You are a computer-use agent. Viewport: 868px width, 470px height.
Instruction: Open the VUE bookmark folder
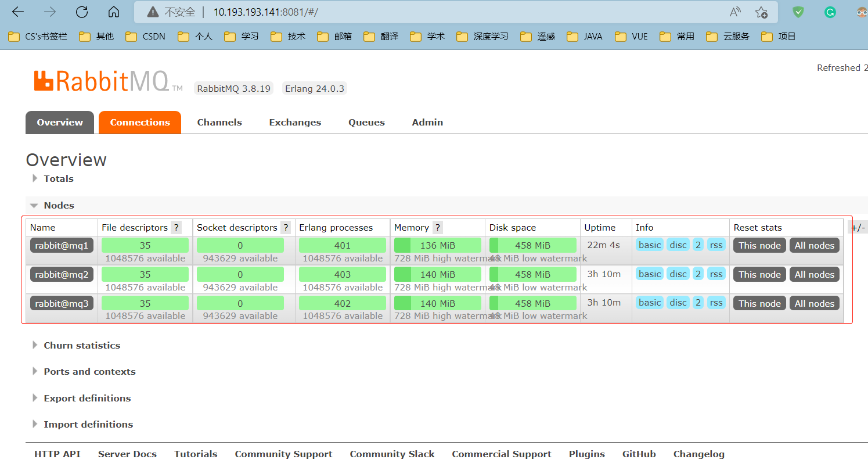[x=631, y=37]
